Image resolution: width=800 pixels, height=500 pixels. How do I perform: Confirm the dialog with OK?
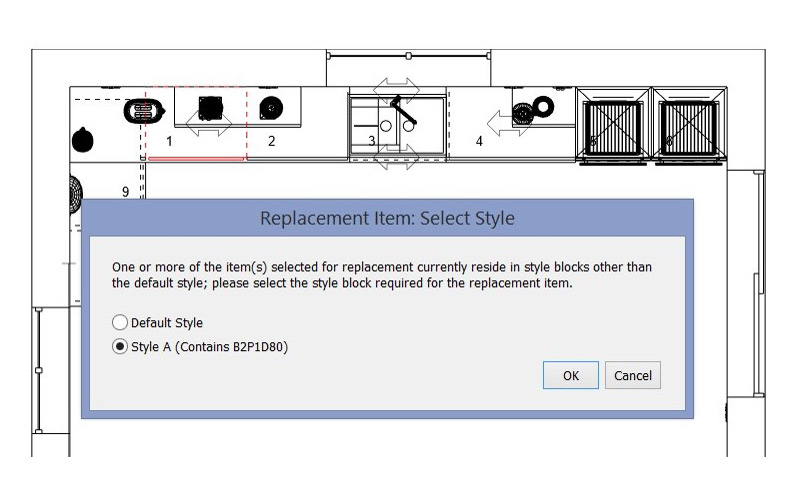click(570, 376)
